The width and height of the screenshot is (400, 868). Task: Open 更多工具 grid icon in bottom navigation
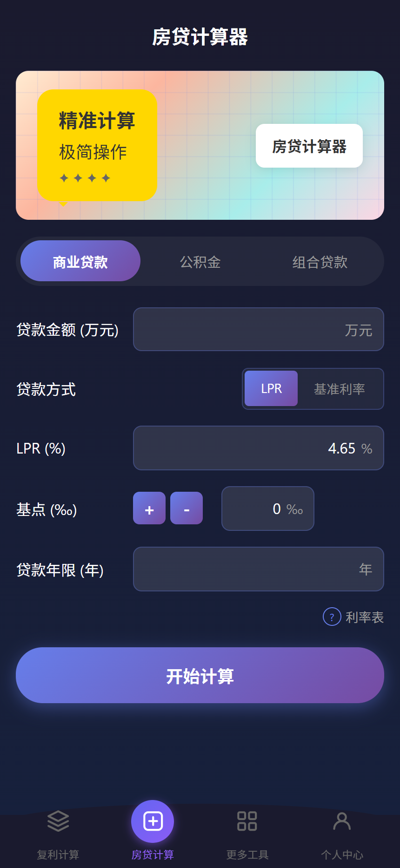(247, 821)
